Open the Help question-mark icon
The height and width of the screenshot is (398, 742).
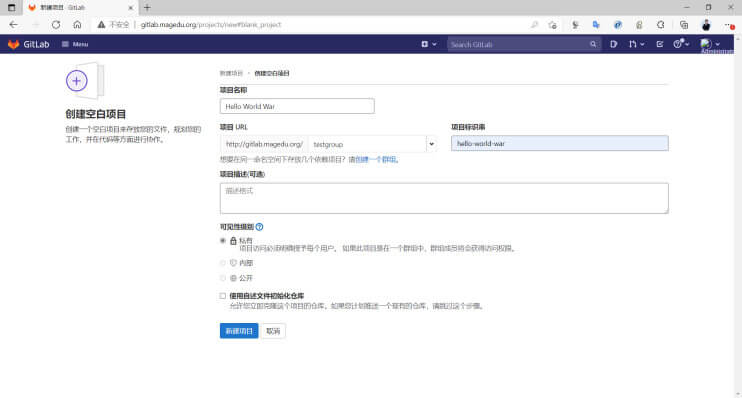tap(678, 44)
